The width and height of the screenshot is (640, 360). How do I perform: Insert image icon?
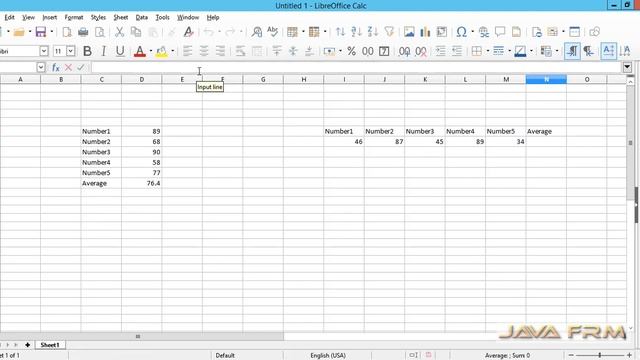[409, 32]
